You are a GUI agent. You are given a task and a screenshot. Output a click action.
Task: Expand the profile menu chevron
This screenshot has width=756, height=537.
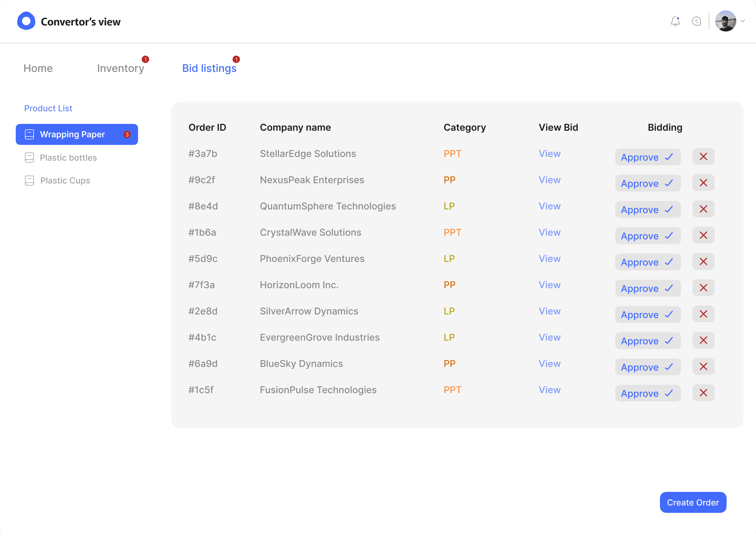(742, 21)
